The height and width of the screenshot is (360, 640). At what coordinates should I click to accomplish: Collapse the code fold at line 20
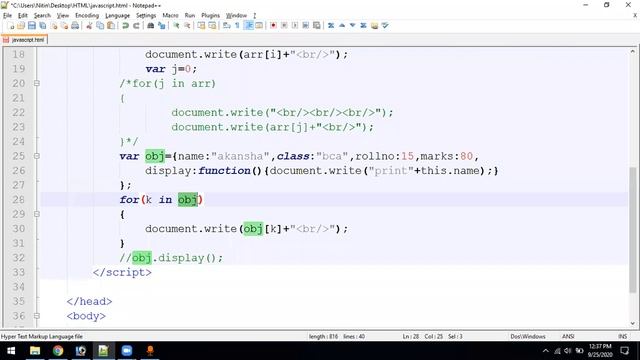click(37, 83)
